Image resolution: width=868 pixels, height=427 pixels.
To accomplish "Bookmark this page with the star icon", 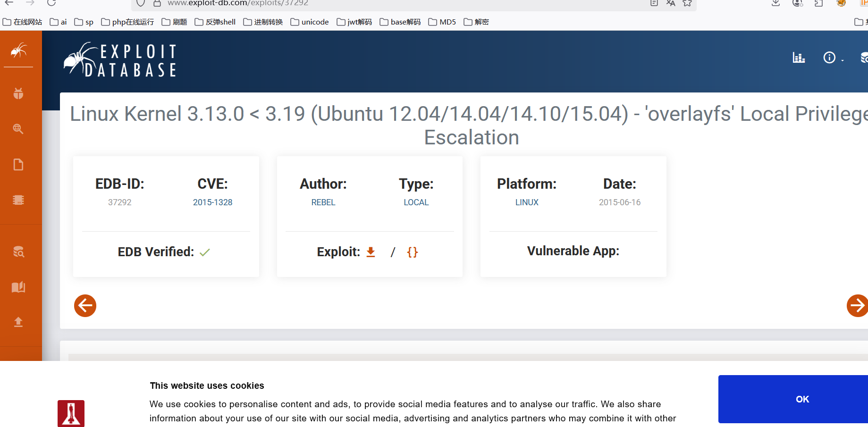I will [687, 3].
